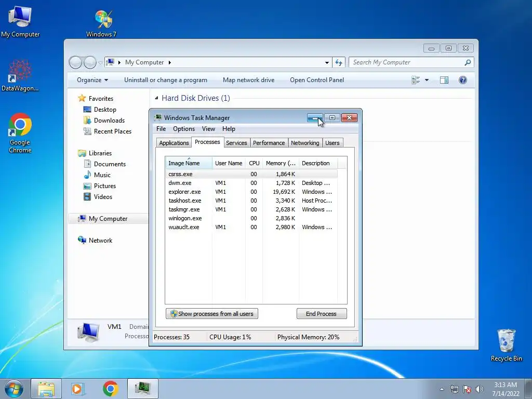Open Downloads in navigation pane
The image size is (532, 399).
[x=109, y=121]
